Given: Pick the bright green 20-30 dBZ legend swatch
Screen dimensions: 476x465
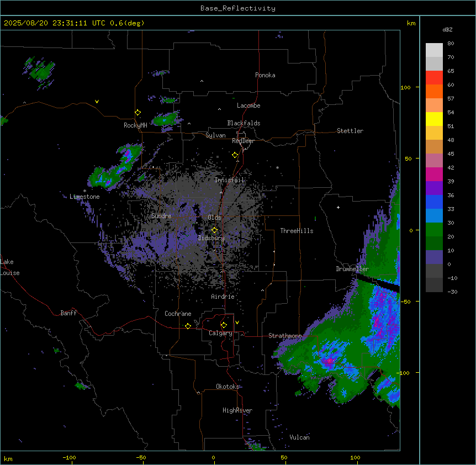Looking at the screenshot, I should coord(434,230).
